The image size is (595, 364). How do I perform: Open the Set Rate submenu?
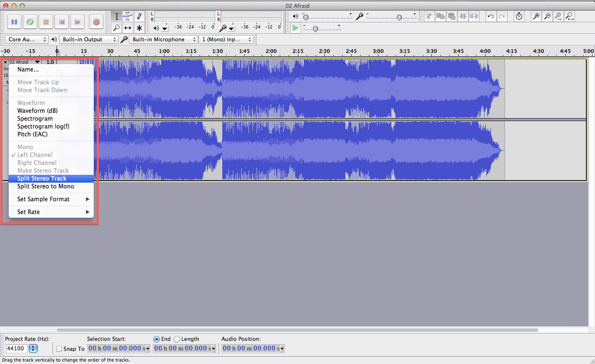pyautogui.click(x=51, y=212)
